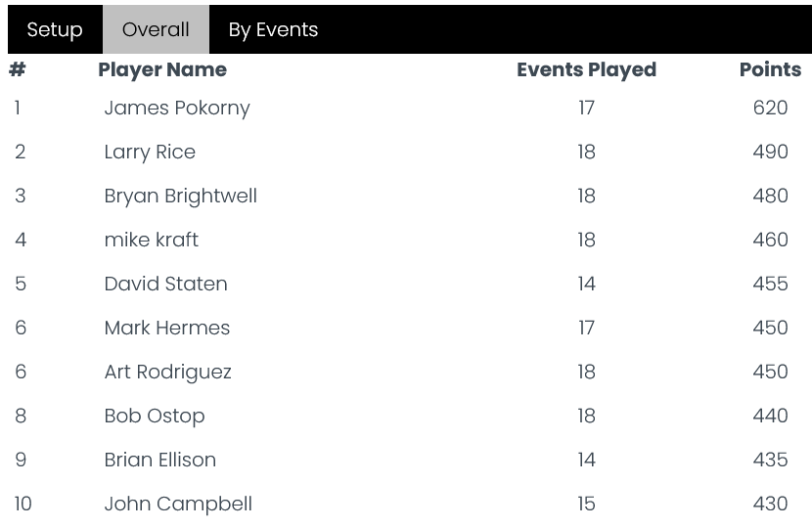Select John Campbell at rank 10
The width and height of the screenshot is (812, 528).
click(x=178, y=505)
